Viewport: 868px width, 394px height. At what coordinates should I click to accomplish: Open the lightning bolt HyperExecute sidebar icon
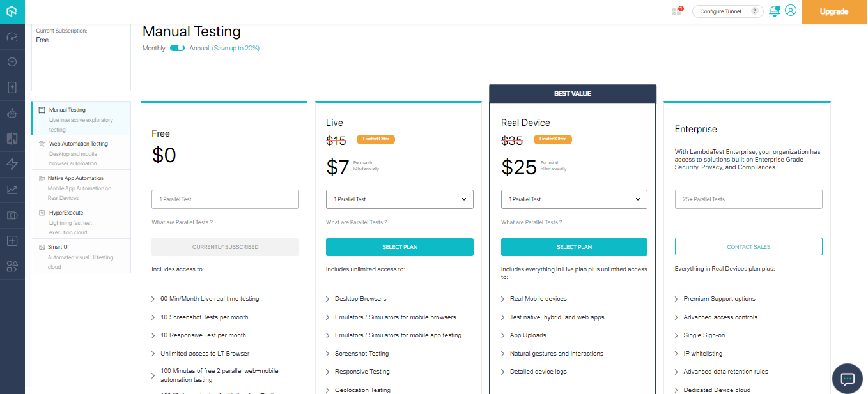[x=12, y=164]
